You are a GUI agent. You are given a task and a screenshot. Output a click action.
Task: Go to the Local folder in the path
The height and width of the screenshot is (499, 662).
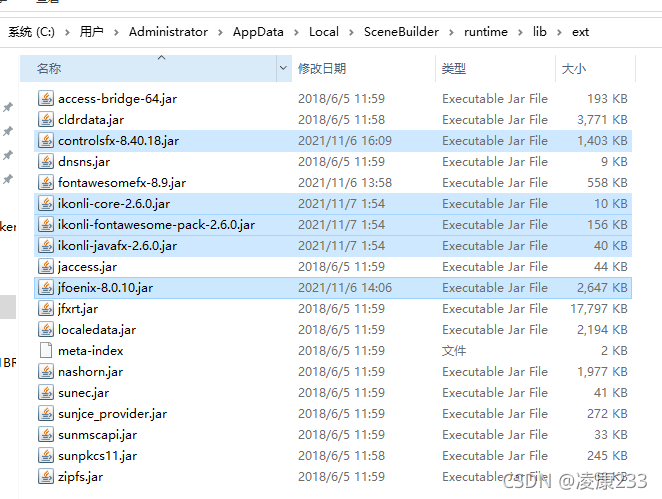click(x=324, y=32)
